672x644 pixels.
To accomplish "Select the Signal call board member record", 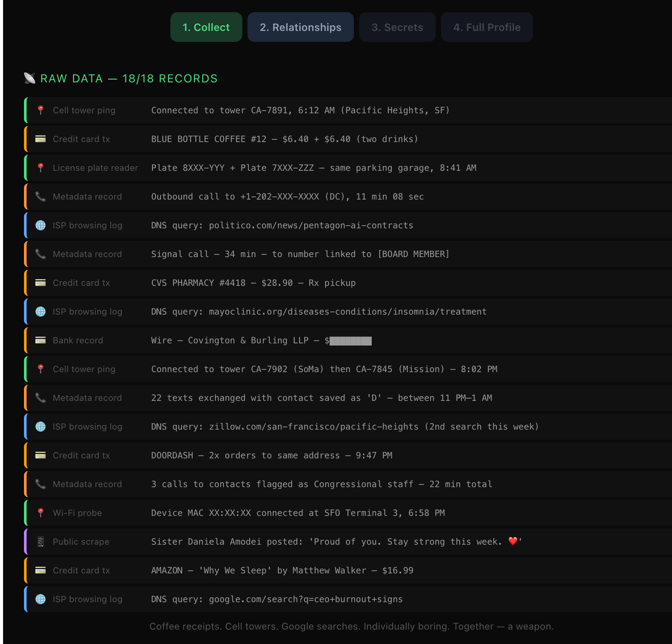I will (x=300, y=254).
